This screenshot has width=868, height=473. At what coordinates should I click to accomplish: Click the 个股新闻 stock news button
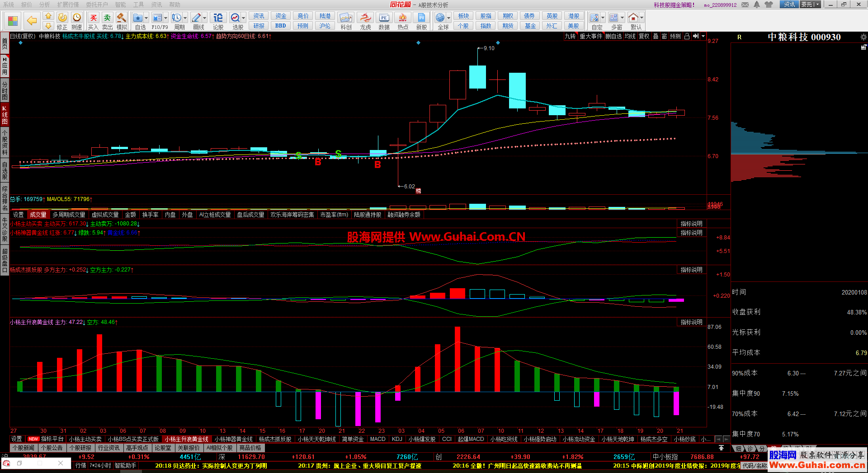[24, 448]
